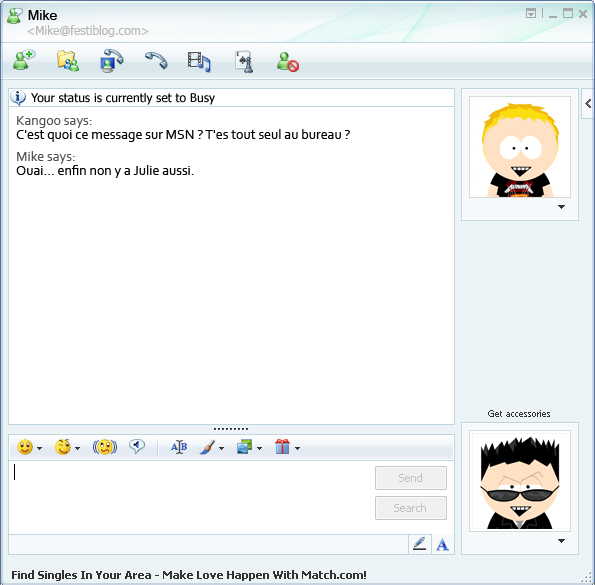Image resolution: width=595 pixels, height=585 pixels.
Task: Open your display picture options arrow
Action: click(561, 541)
